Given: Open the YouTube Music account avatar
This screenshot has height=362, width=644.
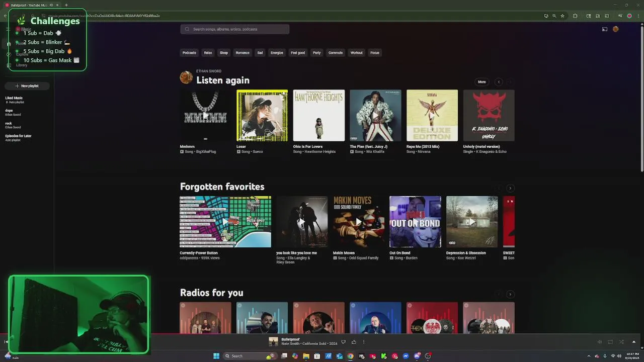Looking at the screenshot, I should click(616, 29).
